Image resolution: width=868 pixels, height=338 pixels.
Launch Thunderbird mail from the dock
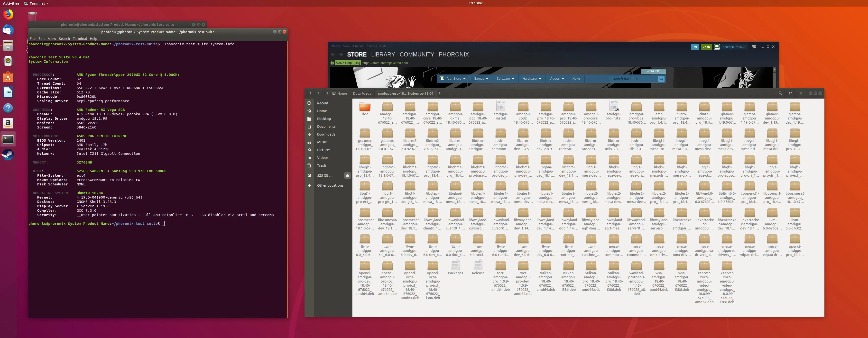click(8, 30)
